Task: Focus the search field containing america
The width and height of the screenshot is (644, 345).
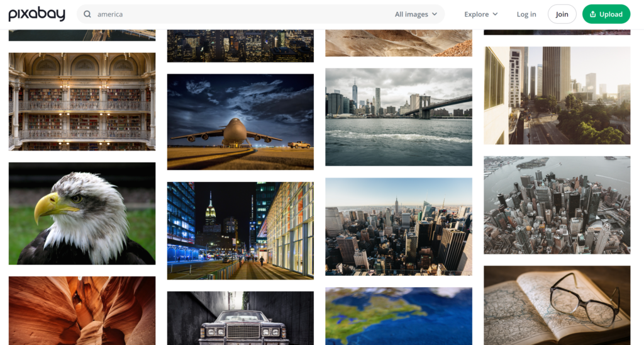Action: click(260, 14)
